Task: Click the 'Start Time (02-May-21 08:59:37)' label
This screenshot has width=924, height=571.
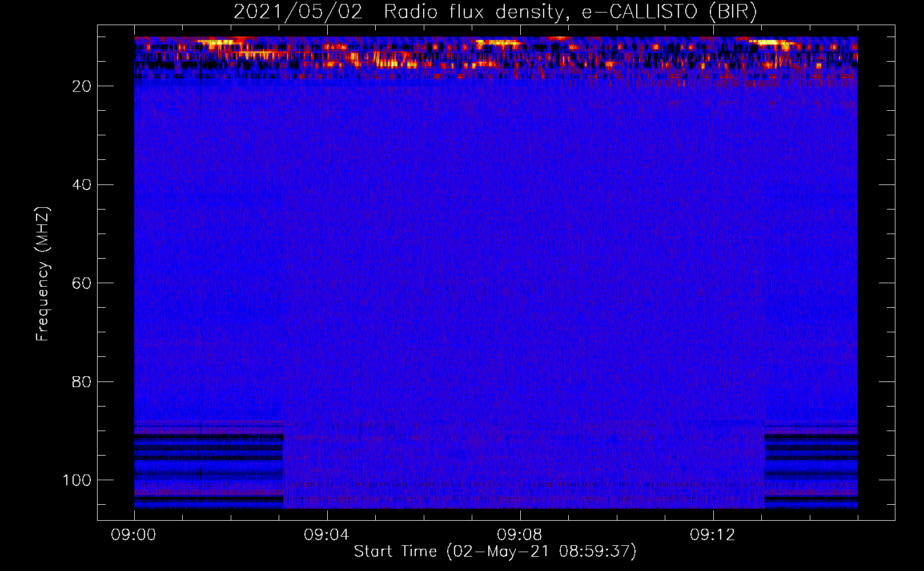Action: (495, 552)
